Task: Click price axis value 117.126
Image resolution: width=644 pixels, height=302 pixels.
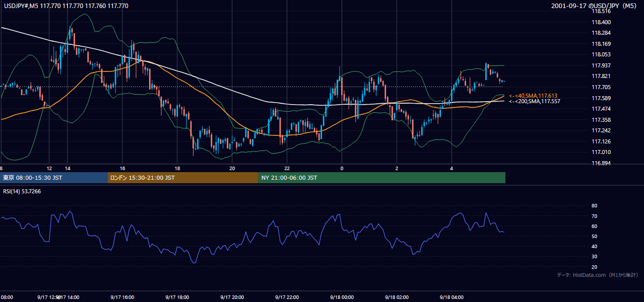Action: click(x=601, y=141)
